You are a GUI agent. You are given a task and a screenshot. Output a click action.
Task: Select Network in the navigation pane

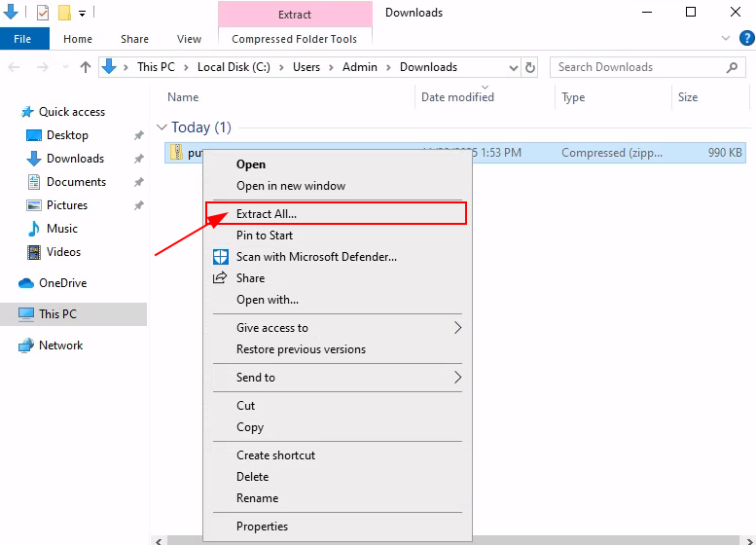[60, 345]
